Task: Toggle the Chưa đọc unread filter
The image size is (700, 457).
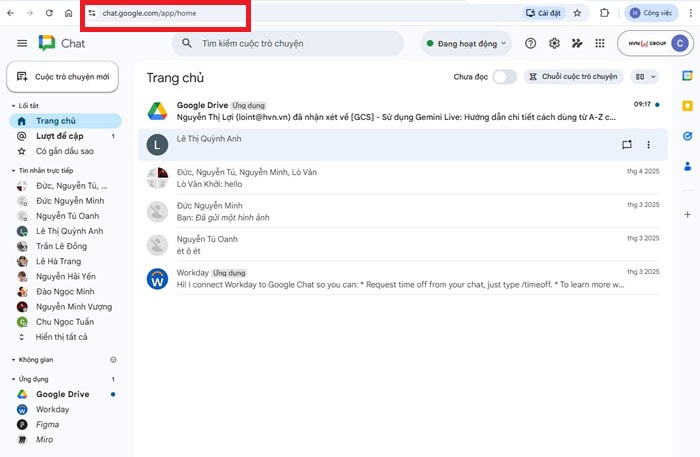Action: (x=504, y=77)
